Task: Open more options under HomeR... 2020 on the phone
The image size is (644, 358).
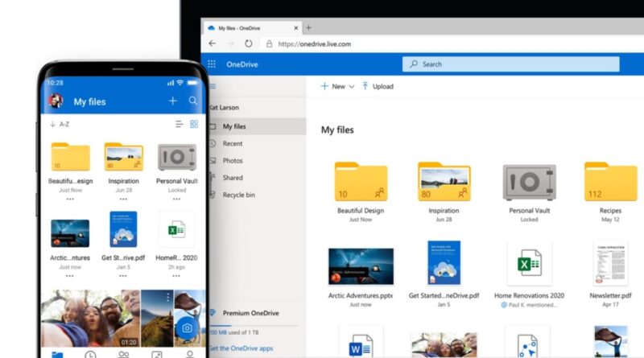Action: (x=176, y=276)
